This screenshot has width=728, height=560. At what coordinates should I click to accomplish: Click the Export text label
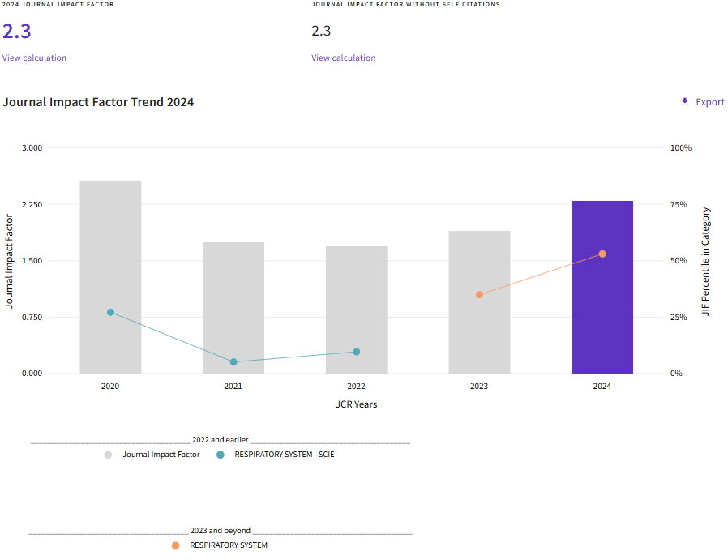coord(710,102)
